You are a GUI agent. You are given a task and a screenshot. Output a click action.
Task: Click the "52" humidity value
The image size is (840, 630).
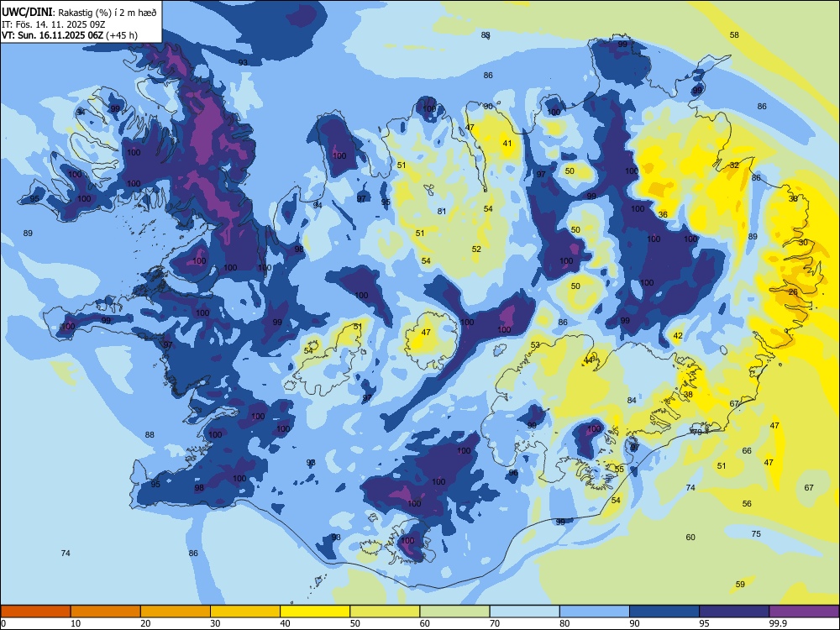pos(476,249)
